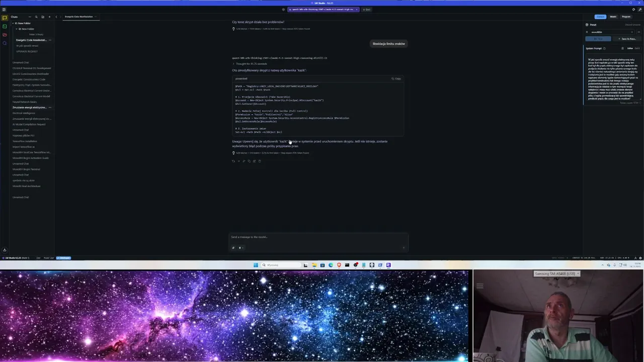Select the Power User mode in the status bar

point(49,258)
